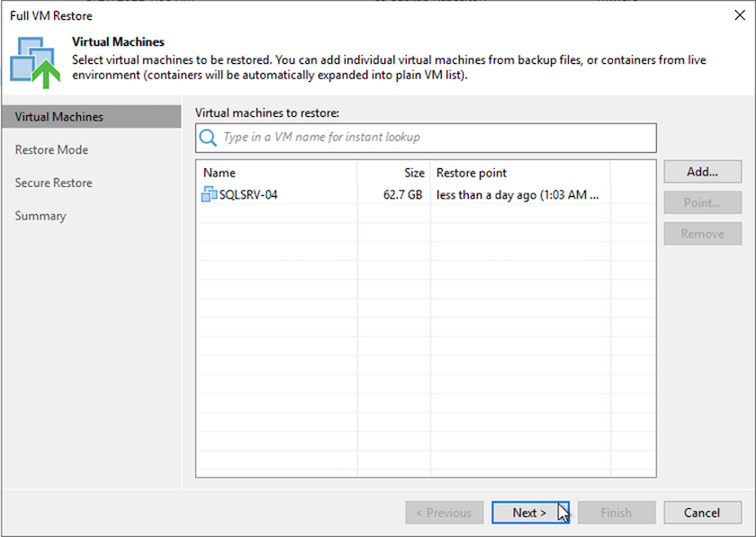
Task: Close the Full VM Restore dialog
Action: (739, 15)
